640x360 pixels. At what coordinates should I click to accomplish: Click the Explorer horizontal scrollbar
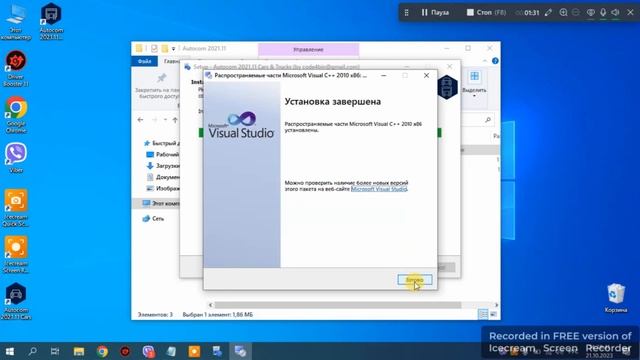click(x=338, y=305)
